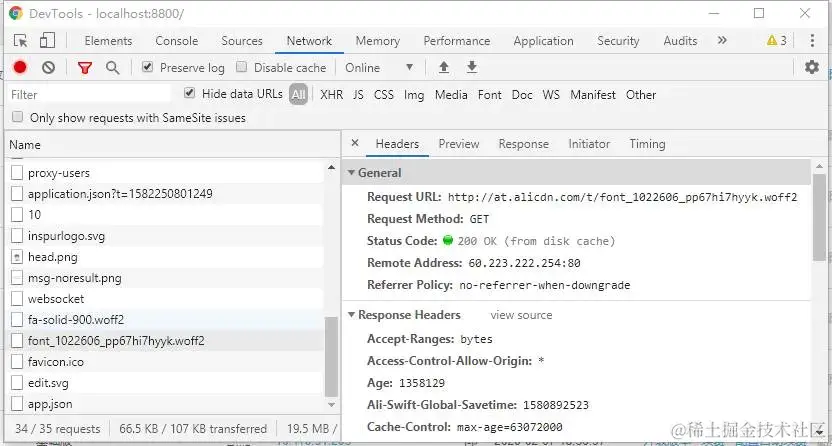Toggle the red filter funnel icon

click(85, 67)
